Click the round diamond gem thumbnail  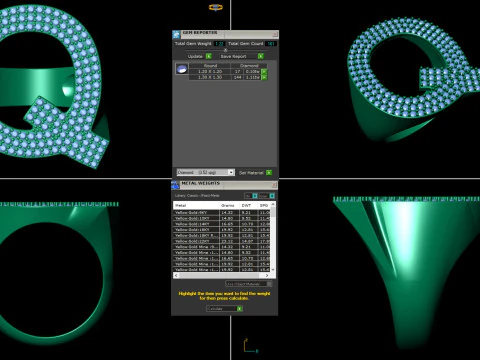coord(182,69)
